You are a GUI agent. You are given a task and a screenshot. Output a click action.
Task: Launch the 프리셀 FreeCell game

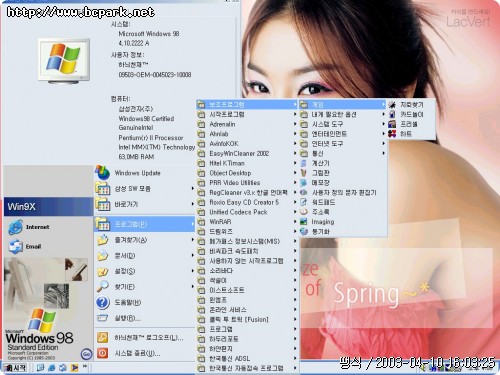(411, 124)
